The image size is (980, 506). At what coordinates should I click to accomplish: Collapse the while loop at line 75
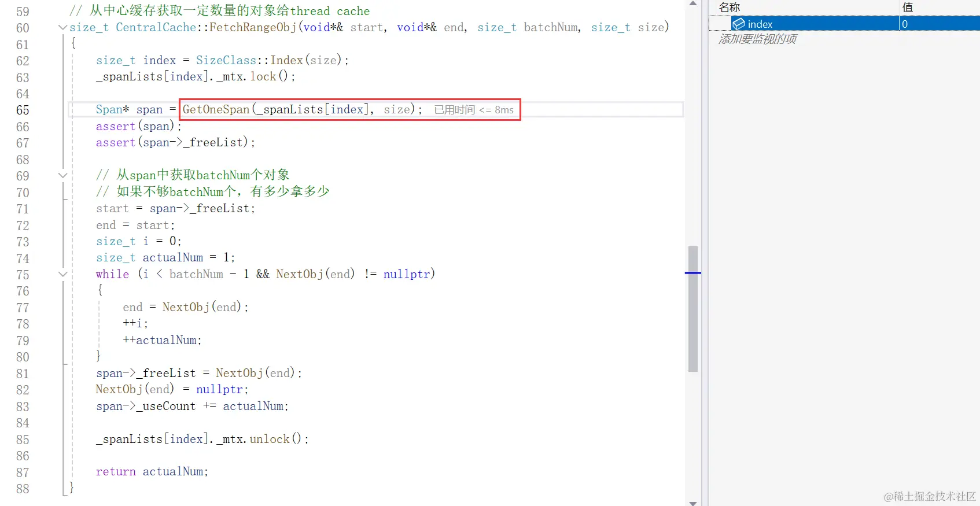pyautogui.click(x=62, y=274)
